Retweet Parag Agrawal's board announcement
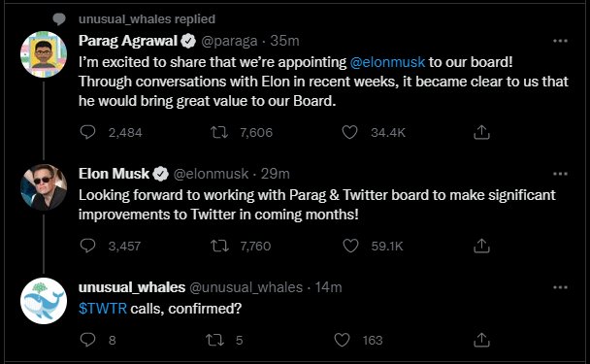The image size is (590, 364). click(x=219, y=132)
